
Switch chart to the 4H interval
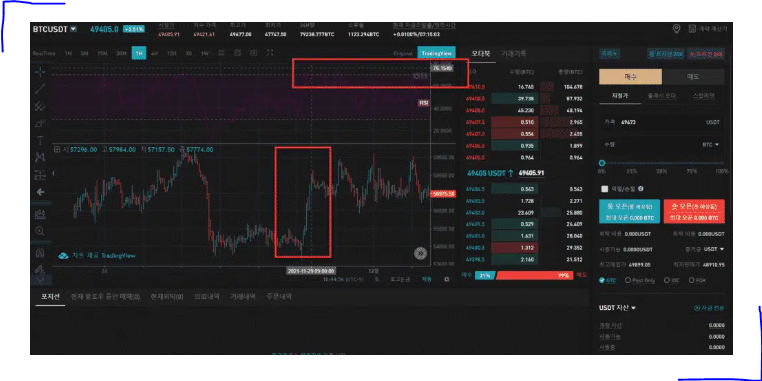point(155,53)
